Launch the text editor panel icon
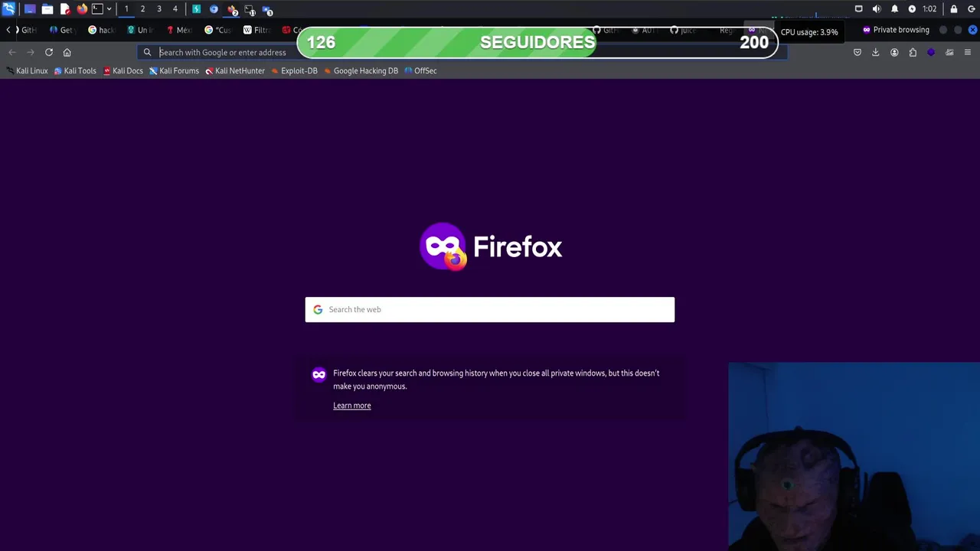This screenshot has width=980, height=551. [65, 9]
